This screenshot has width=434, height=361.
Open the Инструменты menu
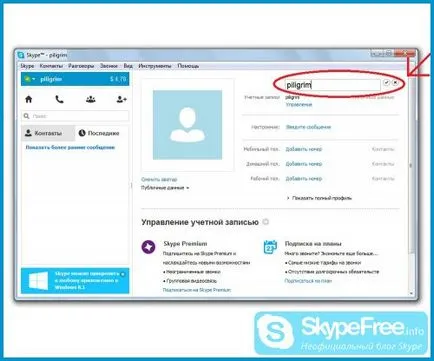click(155, 66)
